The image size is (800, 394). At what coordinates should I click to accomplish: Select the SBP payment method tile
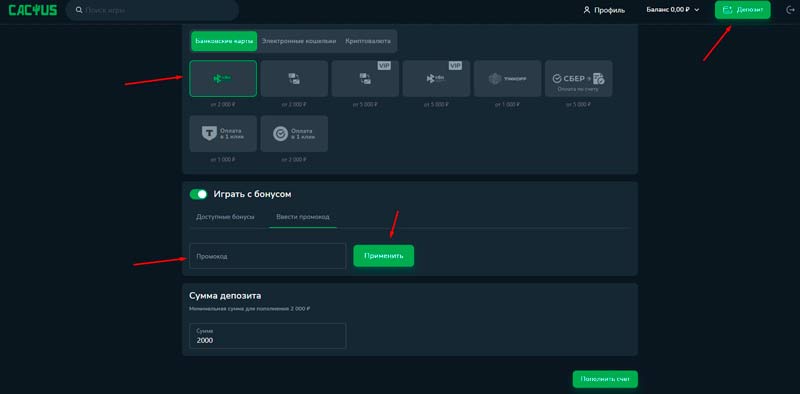point(223,79)
